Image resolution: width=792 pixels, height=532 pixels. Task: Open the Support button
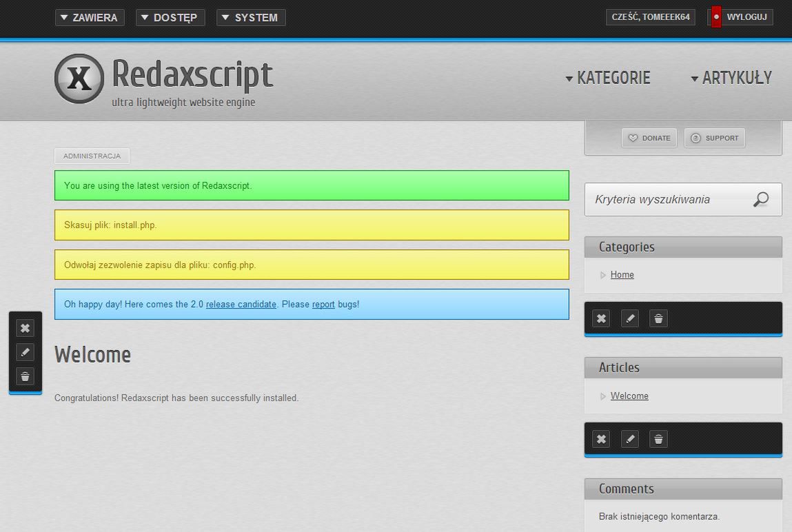click(714, 138)
